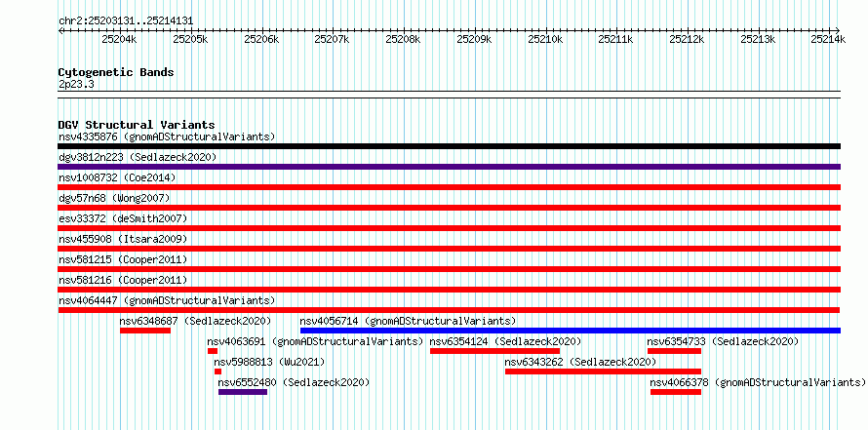Open nsv6354124 (Sedlazeck2020) label

pos(505,341)
